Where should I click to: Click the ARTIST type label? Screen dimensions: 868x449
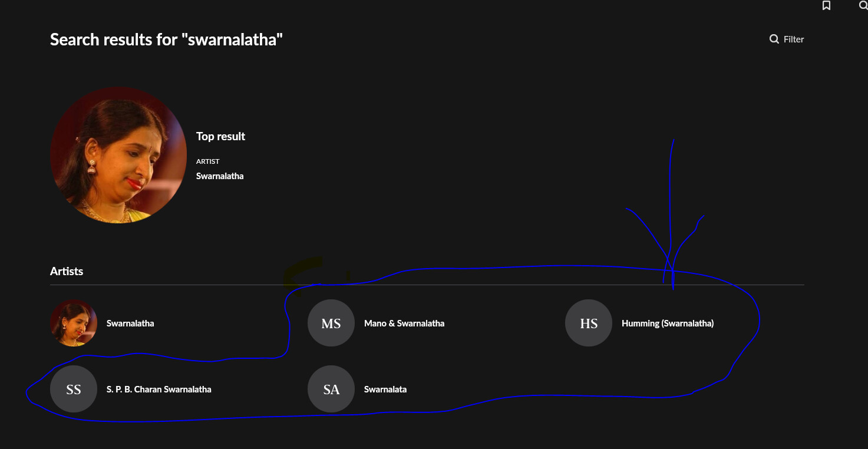tap(208, 161)
